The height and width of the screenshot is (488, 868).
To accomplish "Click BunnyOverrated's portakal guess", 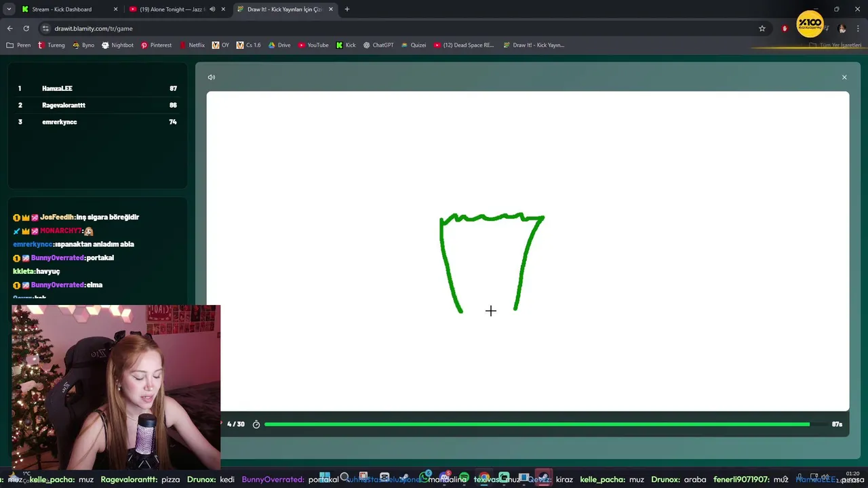I will pyautogui.click(x=63, y=258).
